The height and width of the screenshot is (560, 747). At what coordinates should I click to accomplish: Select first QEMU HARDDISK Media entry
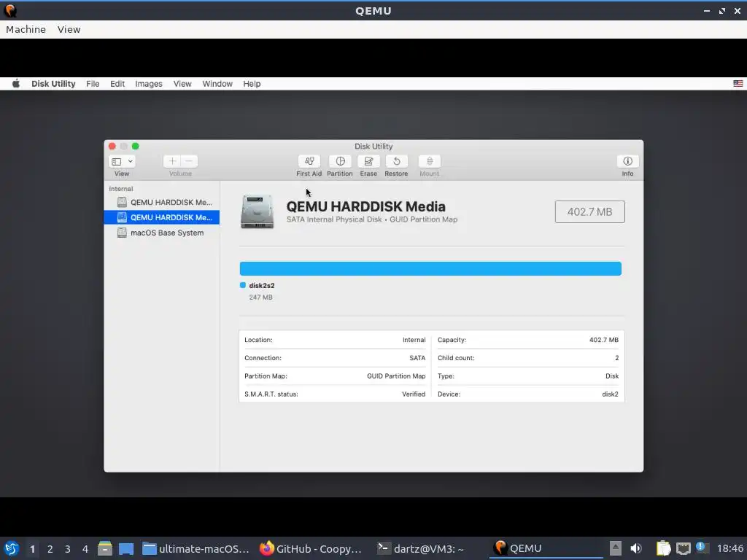[x=161, y=203]
